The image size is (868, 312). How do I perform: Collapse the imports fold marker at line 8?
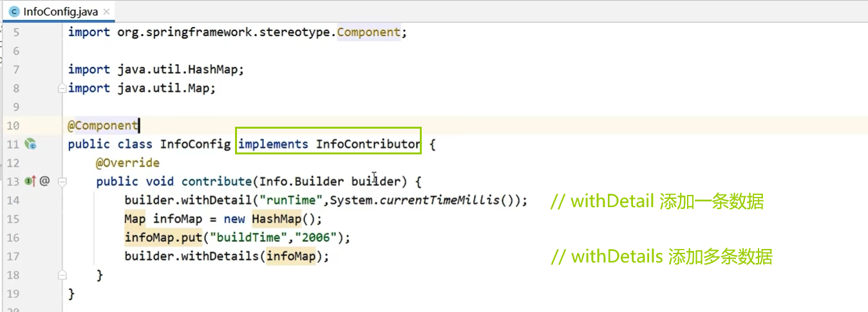[62, 88]
